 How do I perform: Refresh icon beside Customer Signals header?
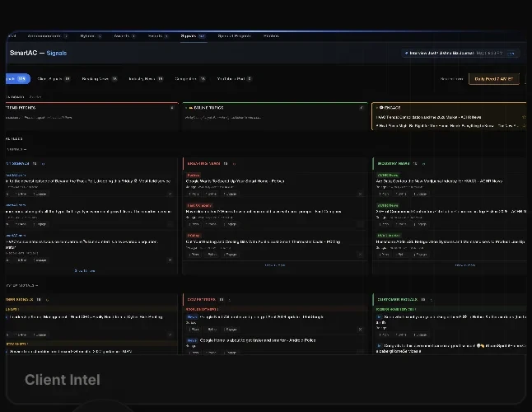pos(432,300)
